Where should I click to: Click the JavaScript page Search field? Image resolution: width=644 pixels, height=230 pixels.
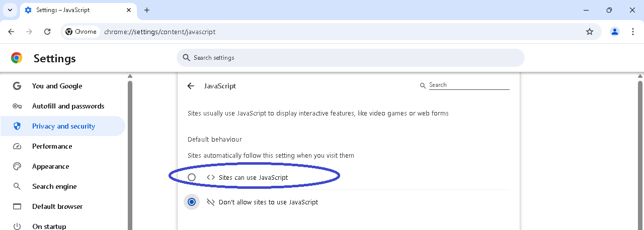pyautogui.click(x=469, y=85)
